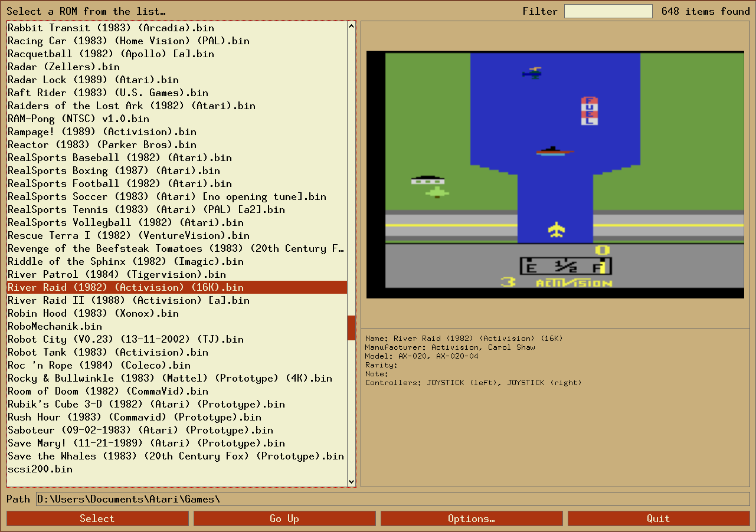
Task: Select Revenge of the Beefsteak Tomatoes ROM
Action: tap(176, 248)
